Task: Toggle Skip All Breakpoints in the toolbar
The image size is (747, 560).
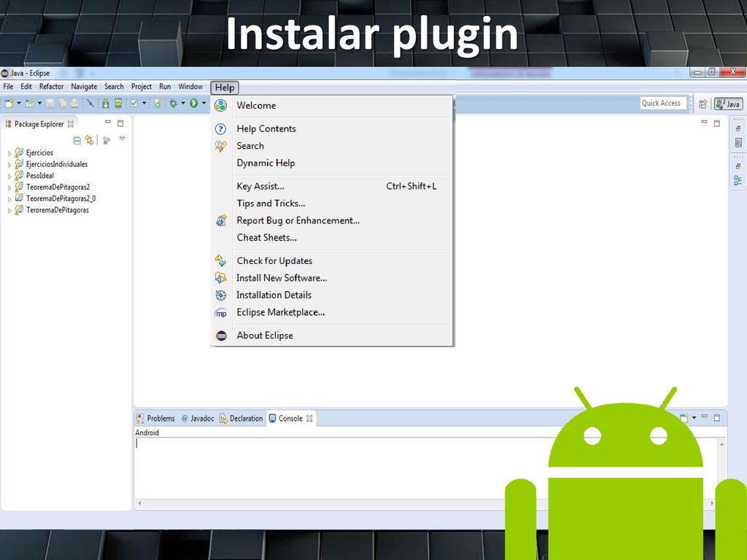Action: point(90,104)
